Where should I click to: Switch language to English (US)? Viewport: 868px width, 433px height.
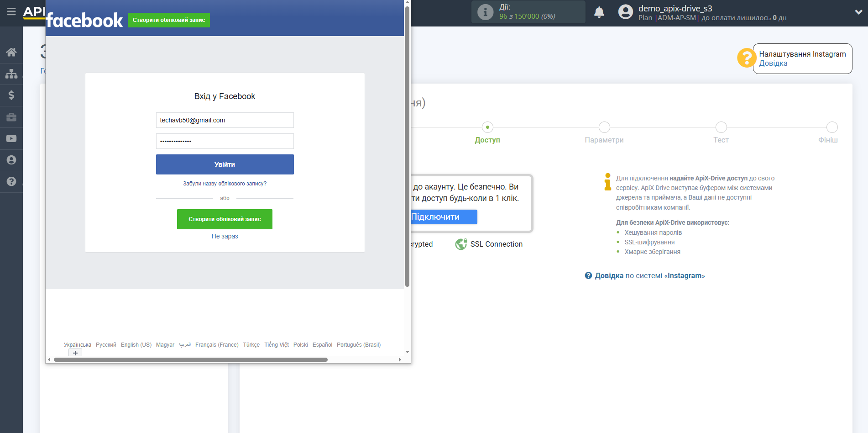[136, 345]
